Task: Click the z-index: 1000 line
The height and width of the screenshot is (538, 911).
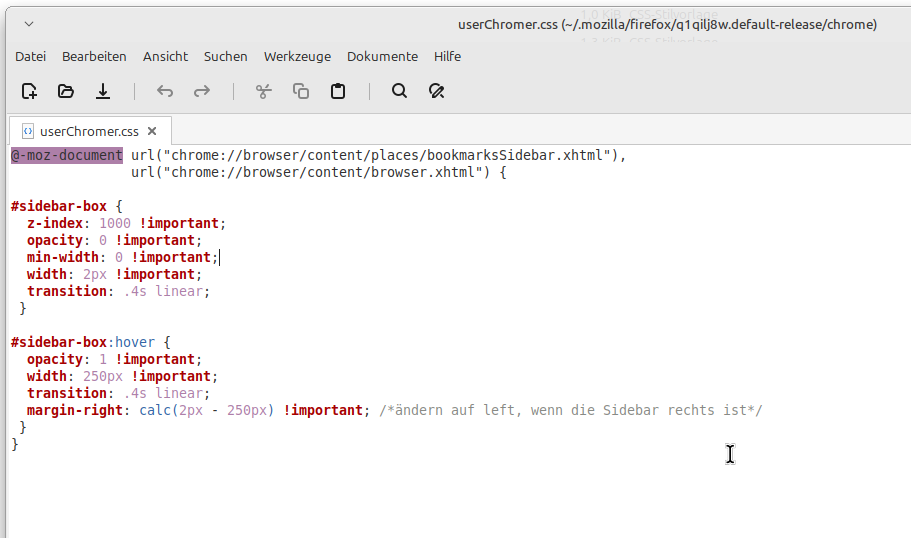Action: (x=126, y=223)
